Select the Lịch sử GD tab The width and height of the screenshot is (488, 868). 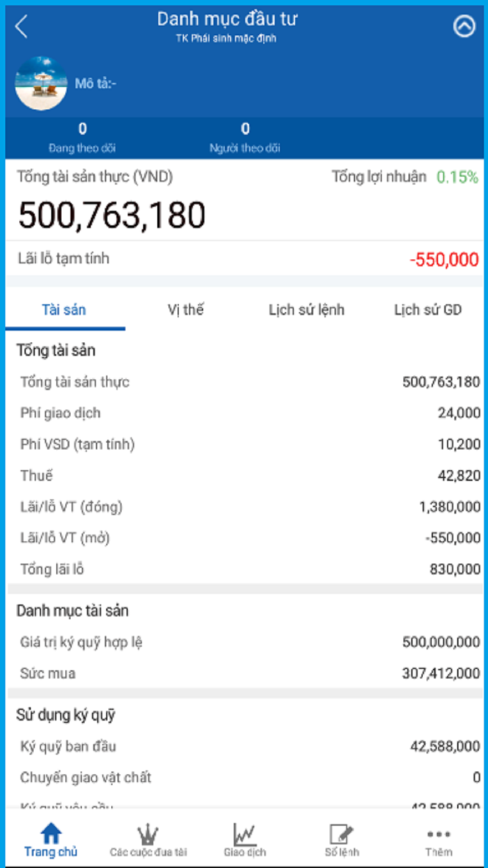tap(425, 310)
